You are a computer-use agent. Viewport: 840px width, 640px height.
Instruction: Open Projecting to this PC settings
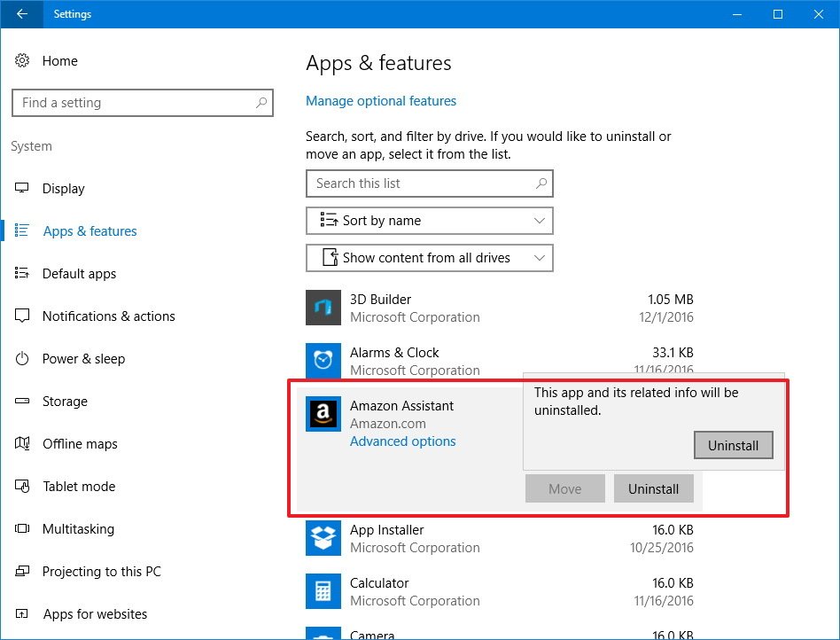click(99, 571)
